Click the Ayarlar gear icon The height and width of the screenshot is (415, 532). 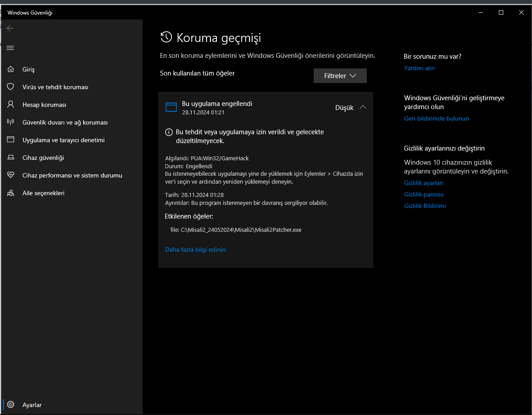click(x=11, y=405)
